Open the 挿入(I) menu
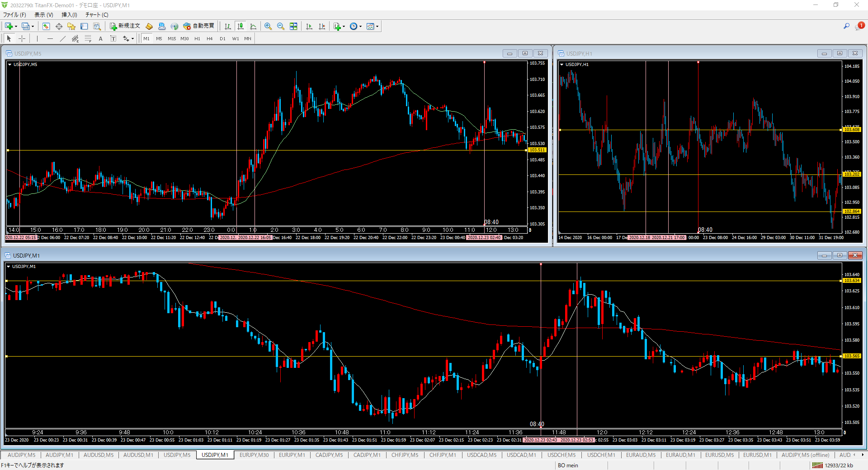Image resolution: width=868 pixels, height=470 pixels. click(x=69, y=14)
